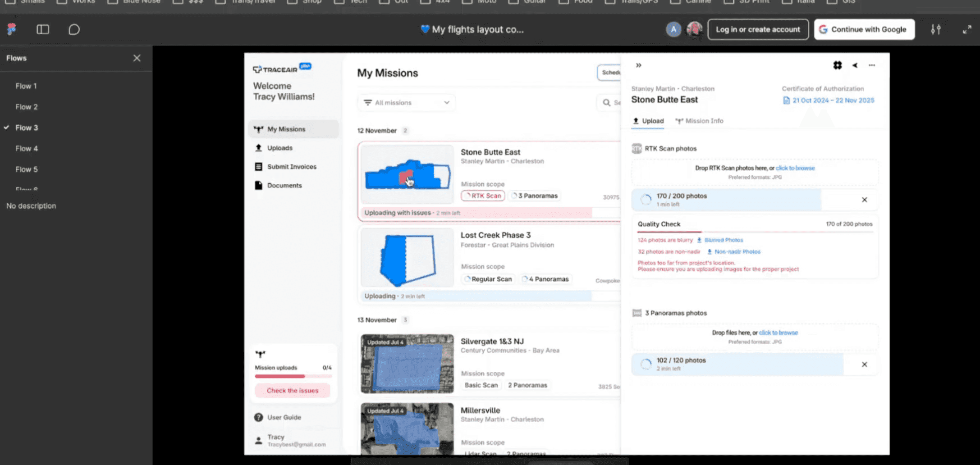
Task: Open Silvergate 1&3 NJ aerial thumbnail
Action: pos(407,364)
